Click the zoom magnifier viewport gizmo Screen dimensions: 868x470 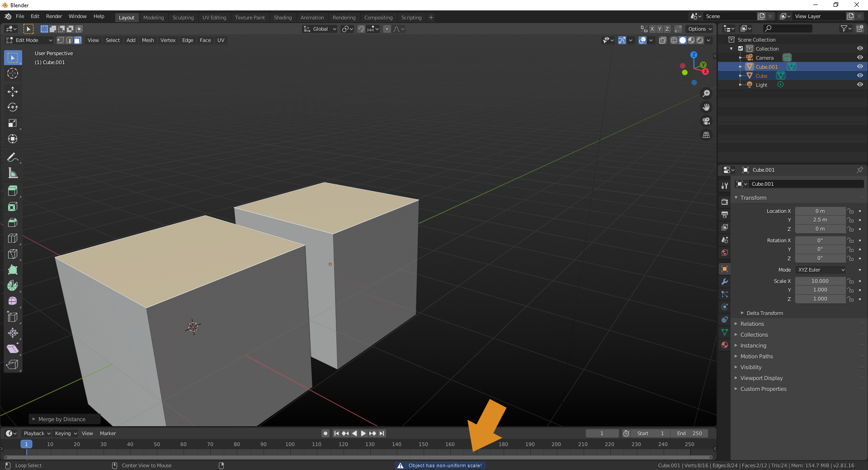coord(706,94)
